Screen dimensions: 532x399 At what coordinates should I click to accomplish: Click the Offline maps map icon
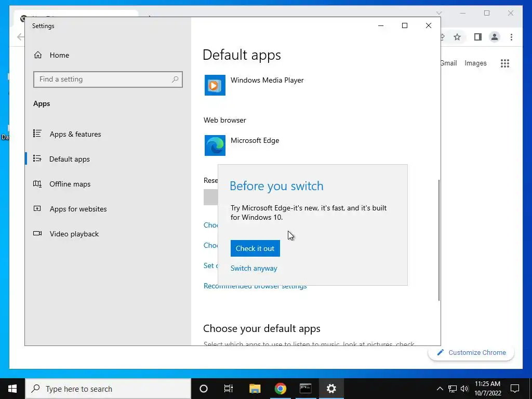click(37, 184)
